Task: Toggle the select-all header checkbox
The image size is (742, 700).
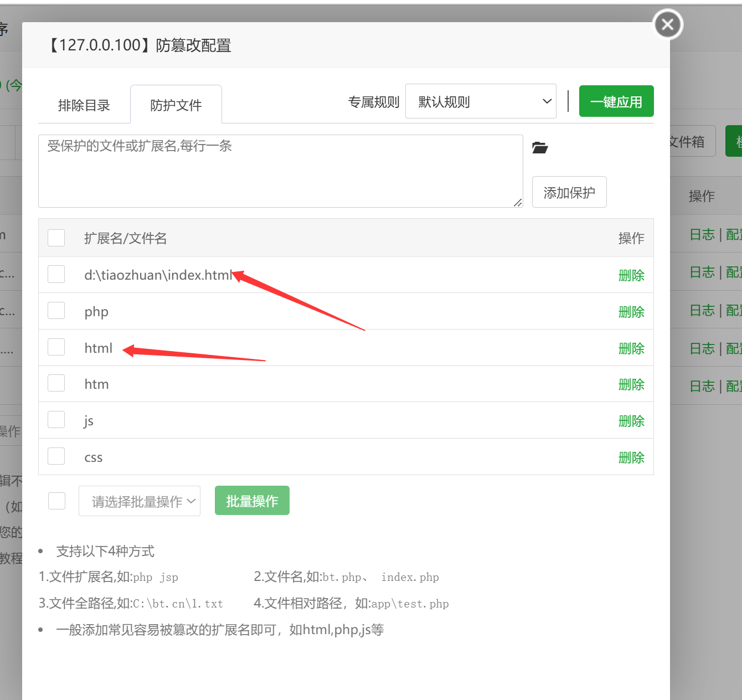Action: 56,238
